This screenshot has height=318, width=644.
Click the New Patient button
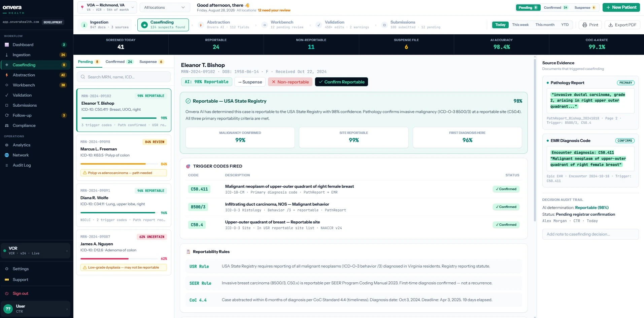[x=621, y=7]
